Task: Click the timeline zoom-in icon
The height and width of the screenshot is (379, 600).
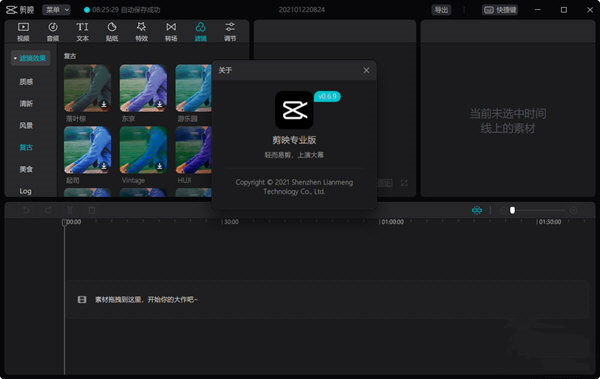Action: point(573,210)
